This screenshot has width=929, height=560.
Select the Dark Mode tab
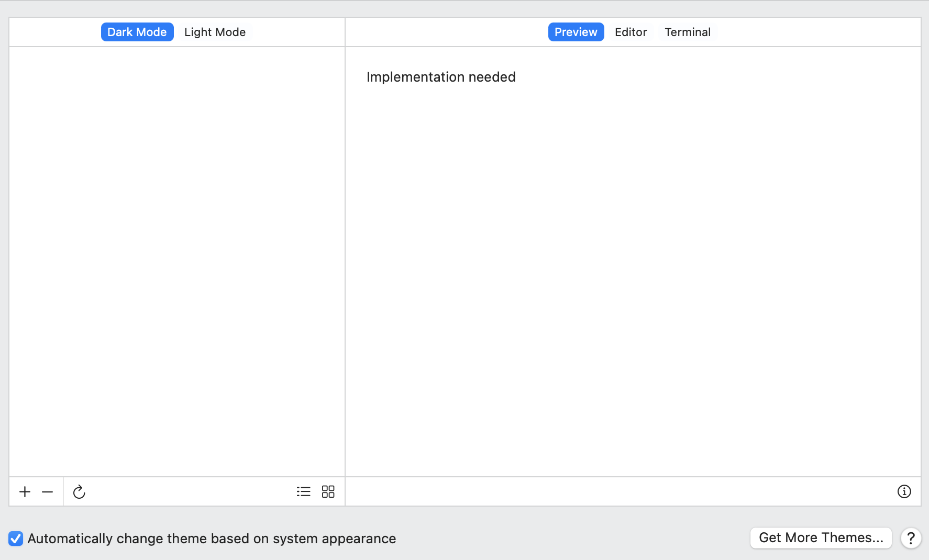tap(137, 32)
